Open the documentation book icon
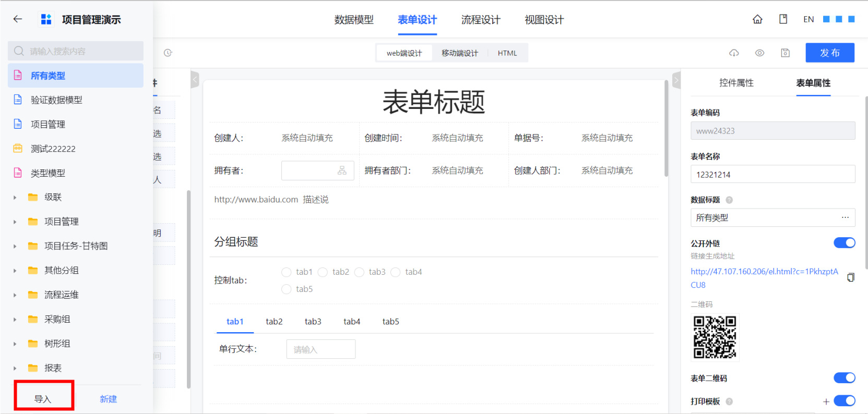 (783, 19)
